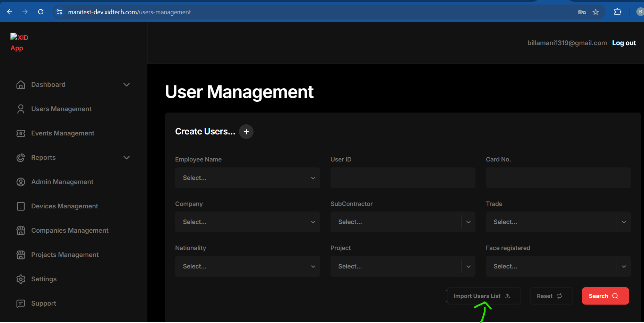Click the User ID input field
Screen dimensions: 644x323
coord(403,178)
